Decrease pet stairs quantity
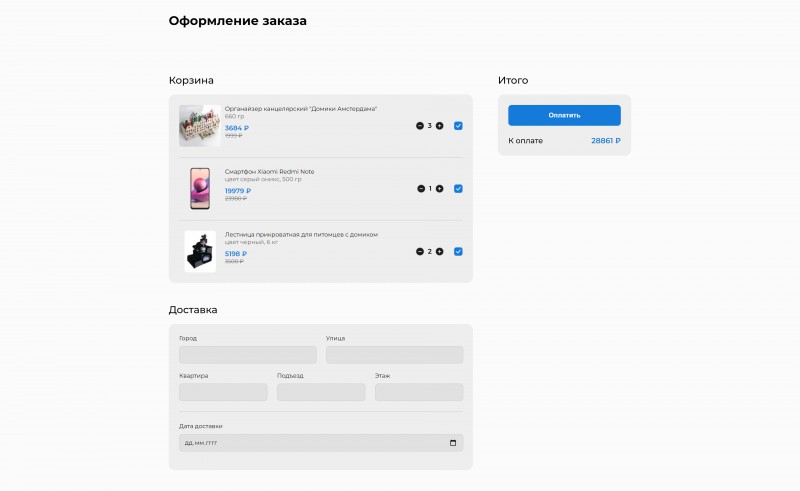Screen dimensions: 800x491 420,252
